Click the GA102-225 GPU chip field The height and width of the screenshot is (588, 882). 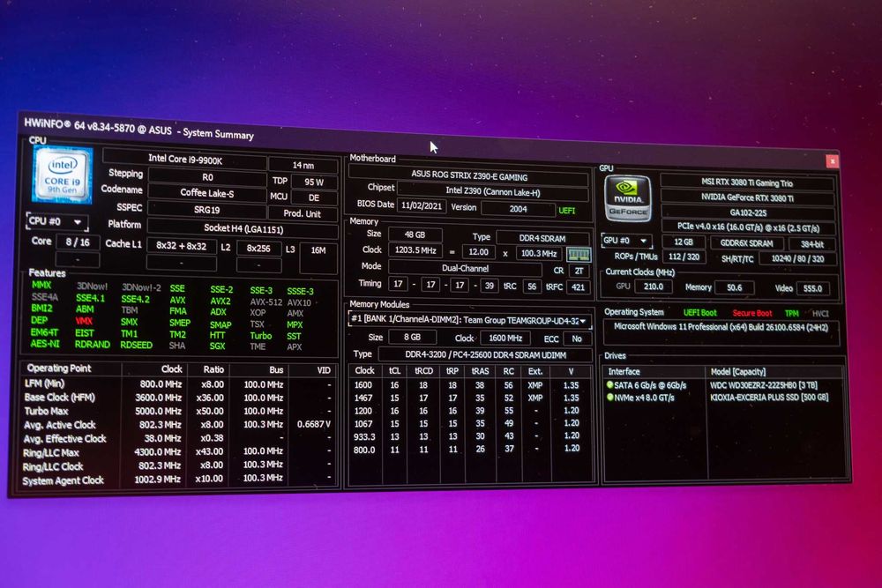[x=748, y=212]
